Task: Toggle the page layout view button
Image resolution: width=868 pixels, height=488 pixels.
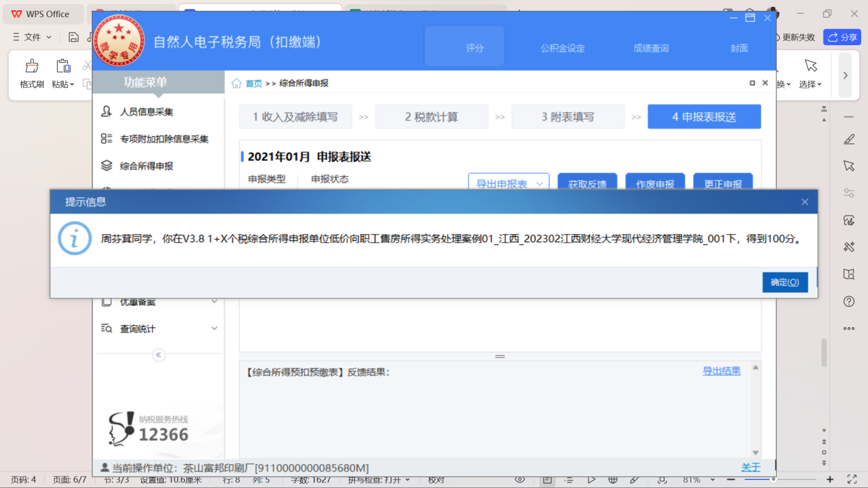Action: [x=547, y=480]
